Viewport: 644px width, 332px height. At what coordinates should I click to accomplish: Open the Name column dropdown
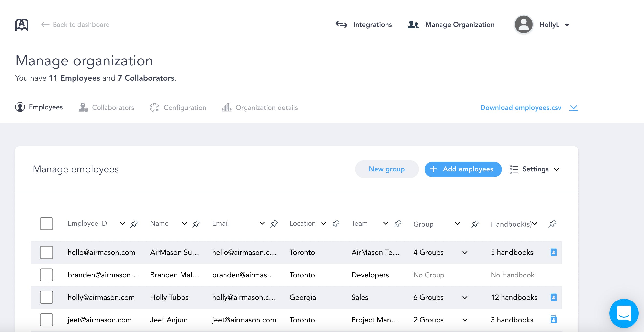coord(184,223)
